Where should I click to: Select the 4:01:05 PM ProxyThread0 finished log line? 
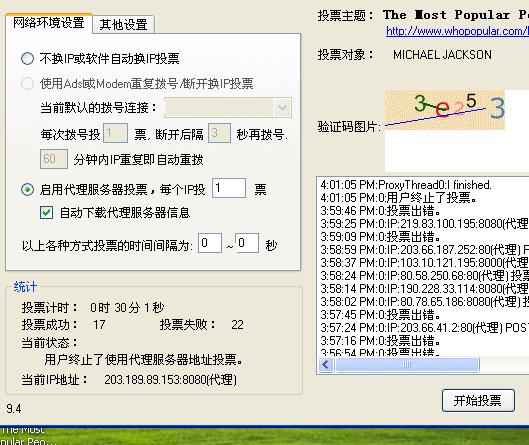point(406,185)
